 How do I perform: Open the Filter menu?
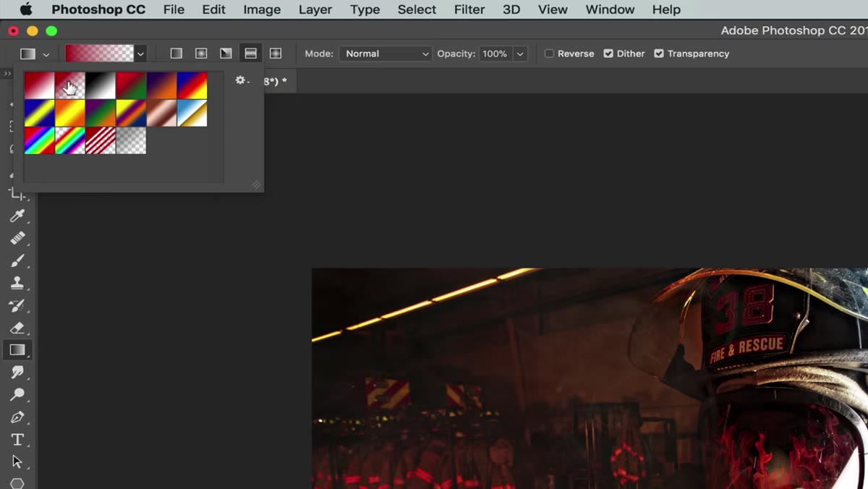[x=469, y=9]
